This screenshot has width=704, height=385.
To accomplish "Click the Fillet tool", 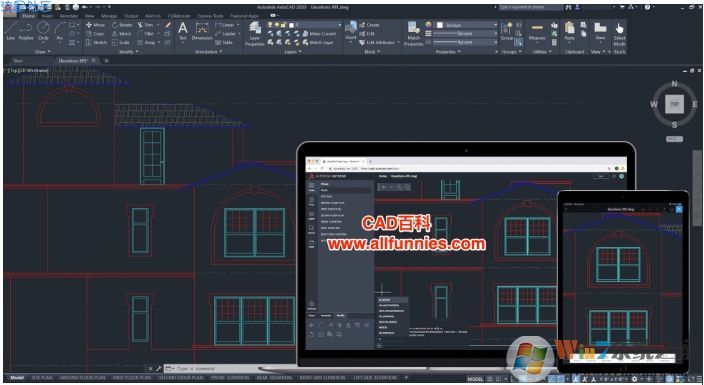I will 145,34.
